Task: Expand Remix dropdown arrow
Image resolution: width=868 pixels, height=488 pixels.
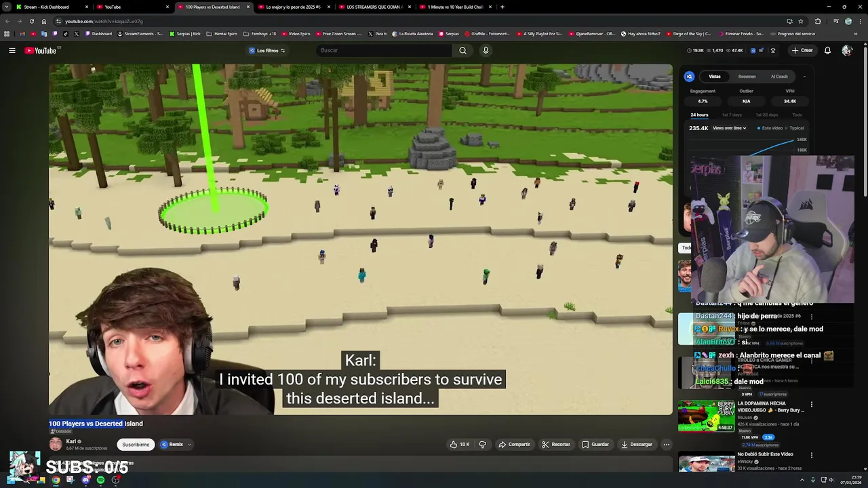Action: 189,445
